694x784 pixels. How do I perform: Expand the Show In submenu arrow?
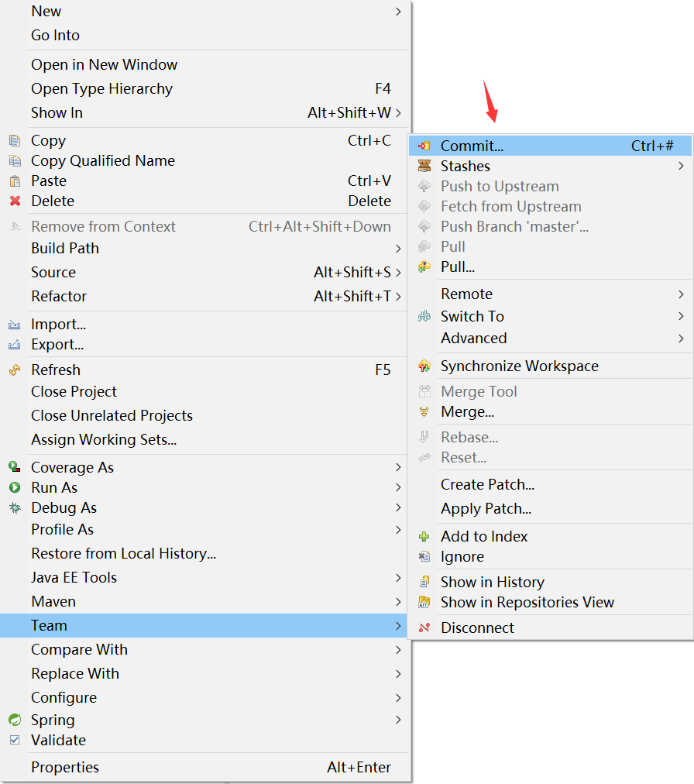398,113
